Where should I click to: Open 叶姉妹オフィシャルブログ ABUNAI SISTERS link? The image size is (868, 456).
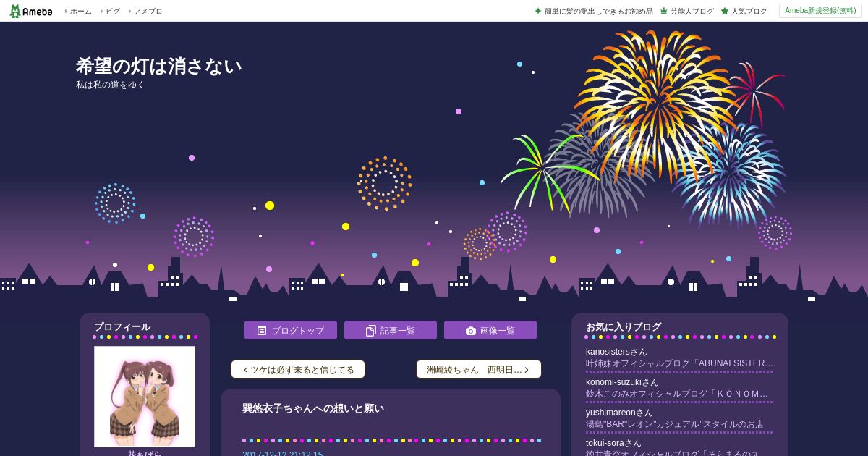(680, 363)
